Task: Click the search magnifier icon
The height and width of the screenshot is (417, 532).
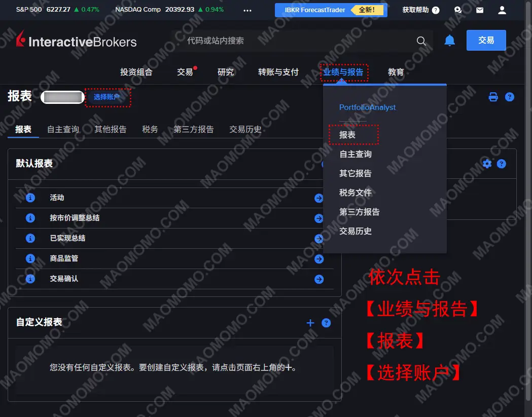Action: (421, 41)
